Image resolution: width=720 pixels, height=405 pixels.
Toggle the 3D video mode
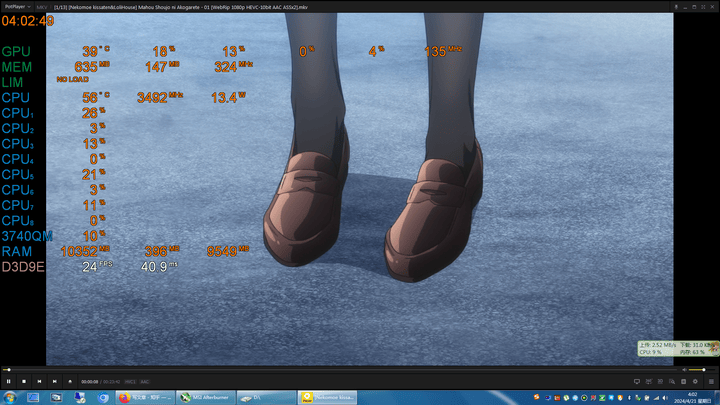click(660, 382)
